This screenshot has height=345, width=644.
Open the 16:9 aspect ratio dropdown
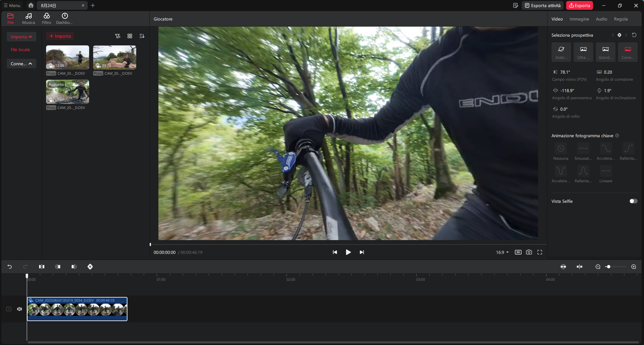pyautogui.click(x=502, y=252)
